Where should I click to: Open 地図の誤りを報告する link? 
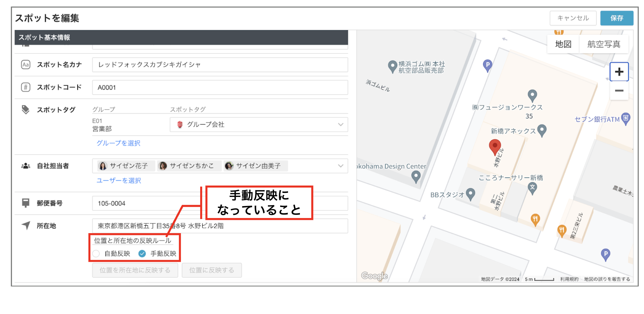coord(607,279)
